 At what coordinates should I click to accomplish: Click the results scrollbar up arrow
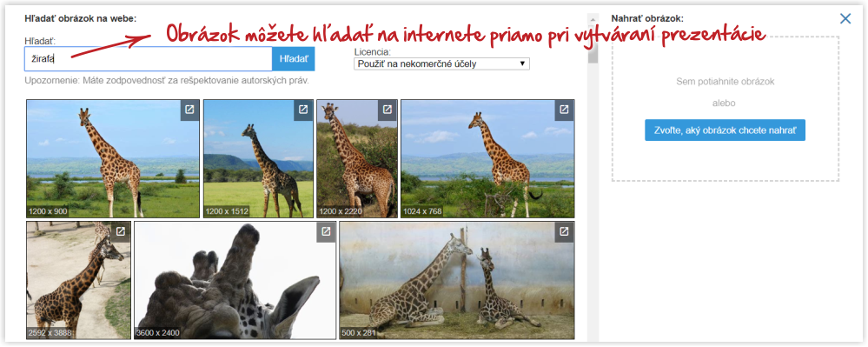593,17
